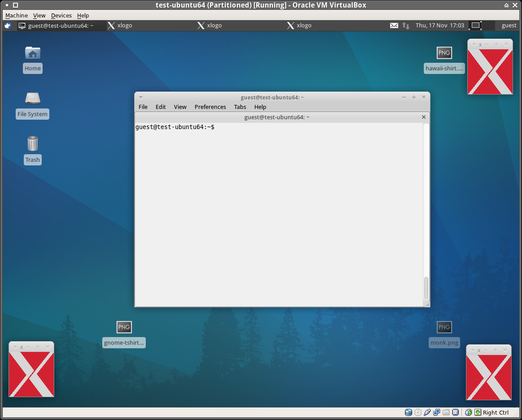Click the date and time clock in the panel
The width and height of the screenshot is (522, 420).
tap(439, 26)
